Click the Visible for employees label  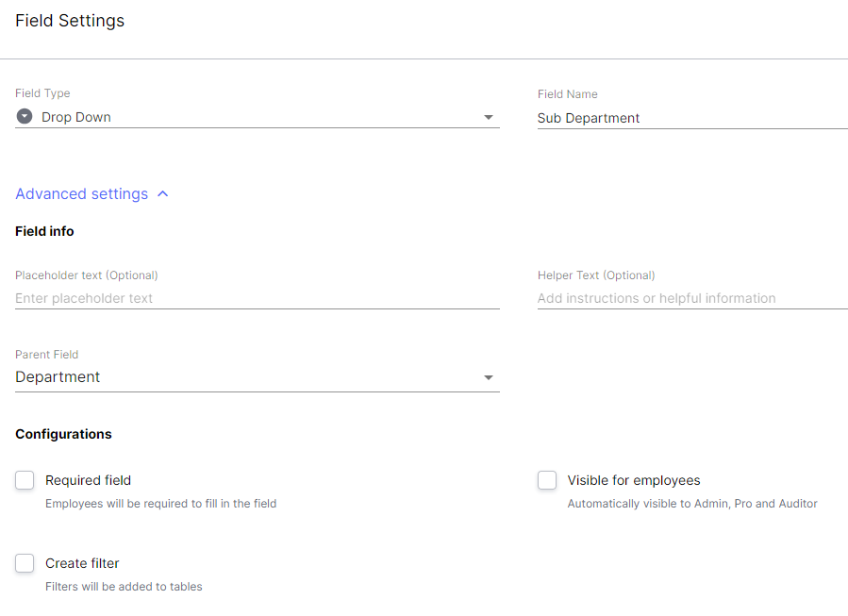(x=634, y=480)
